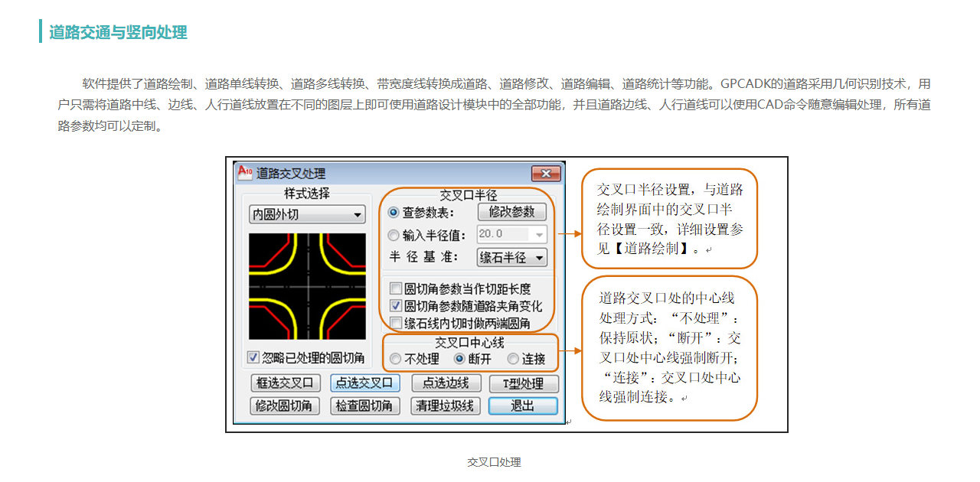Toggle 圆切角参数随道路夹角变化 checkbox
The height and width of the screenshot is (482, 980).
tap(395, 306)
